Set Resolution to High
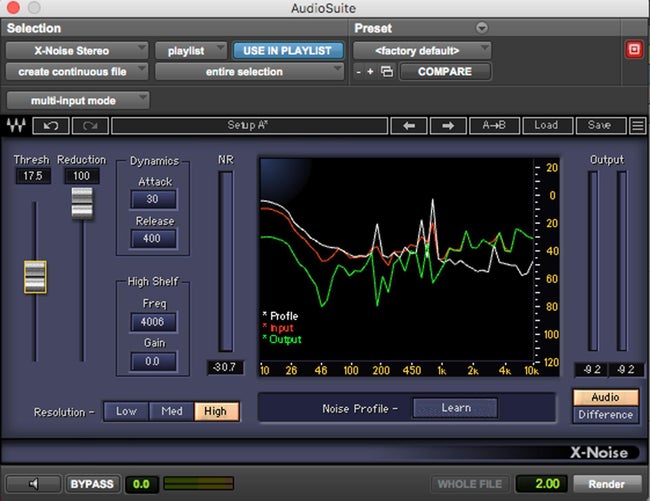Image resolution: width=650 pixels, height=501 pixels. (216, 411)
